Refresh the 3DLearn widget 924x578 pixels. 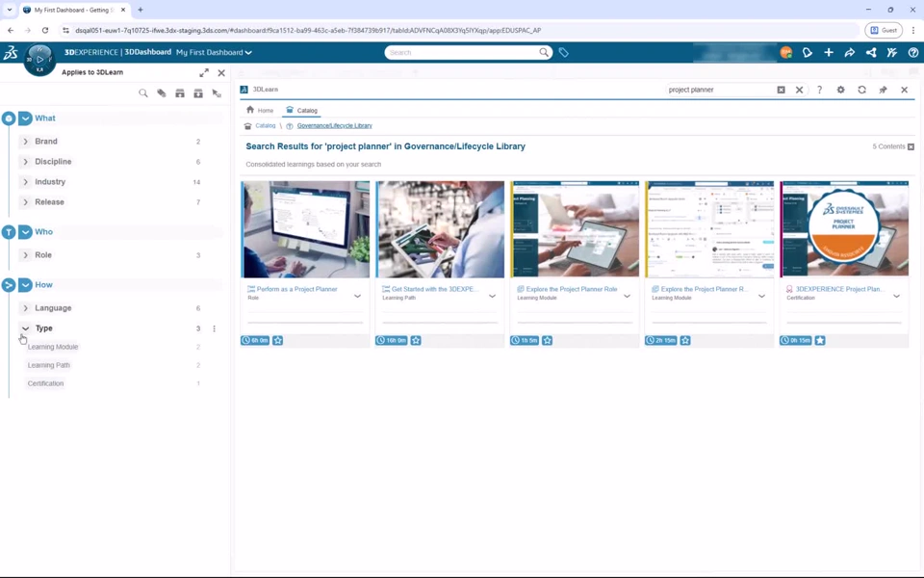pos(861,90)
